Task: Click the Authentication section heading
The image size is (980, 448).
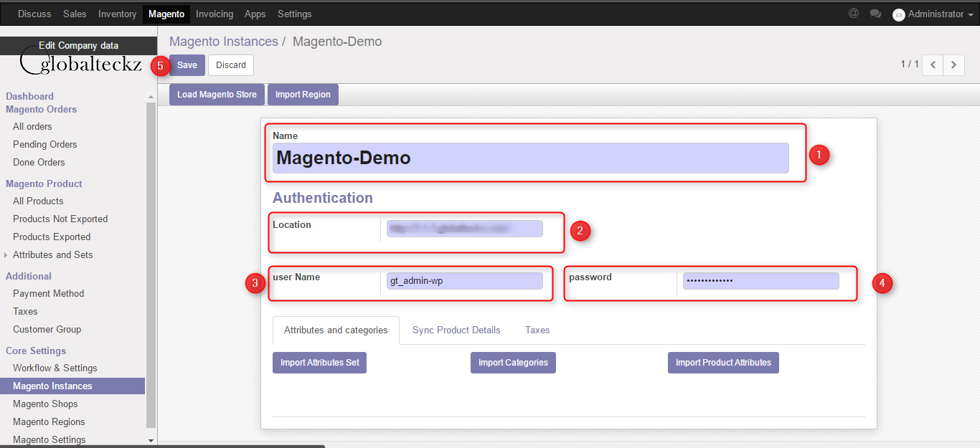Action: [x=323, y=198]
